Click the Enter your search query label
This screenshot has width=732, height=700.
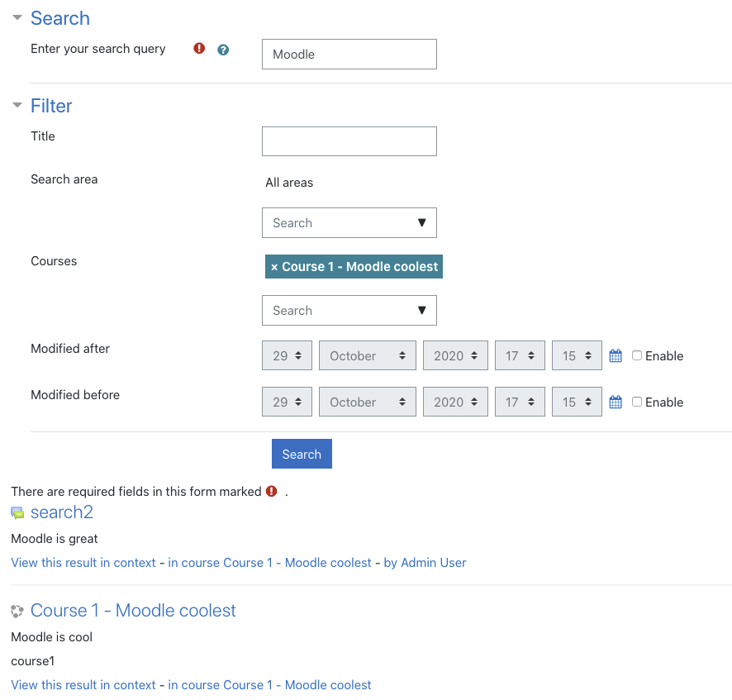click(98, 49)
